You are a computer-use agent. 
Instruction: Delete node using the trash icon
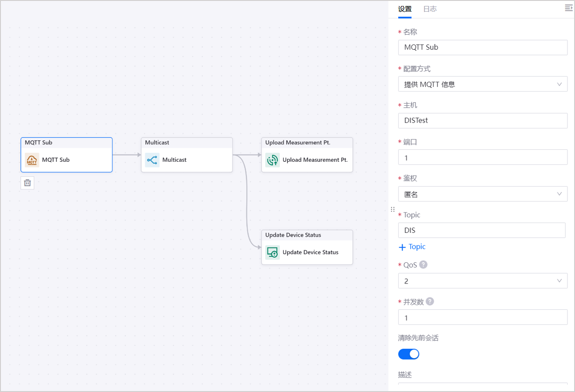click(28, 183)
